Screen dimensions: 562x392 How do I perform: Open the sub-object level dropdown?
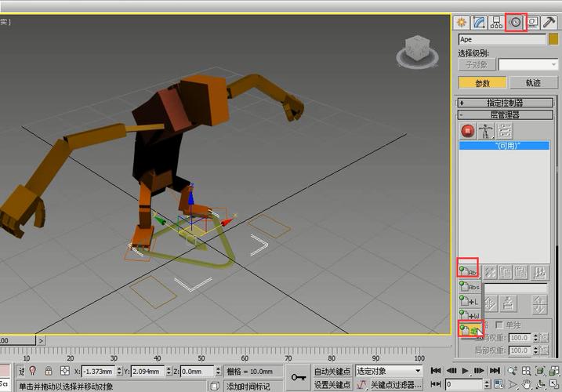coord(528,65)
